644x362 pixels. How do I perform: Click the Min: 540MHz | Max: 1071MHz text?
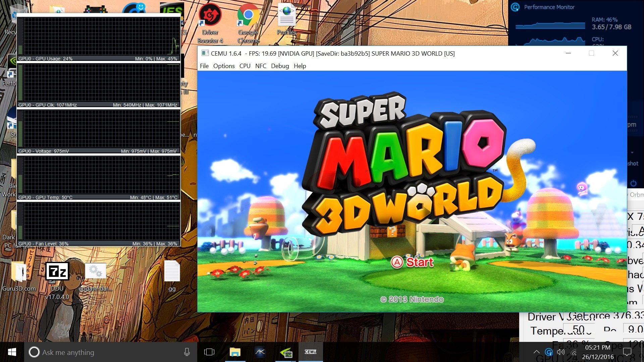pos(145,105)
